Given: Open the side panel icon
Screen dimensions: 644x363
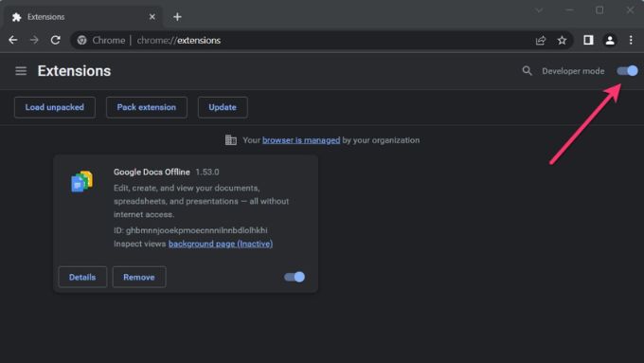Looking at the screenshot, I should [588, 40].
